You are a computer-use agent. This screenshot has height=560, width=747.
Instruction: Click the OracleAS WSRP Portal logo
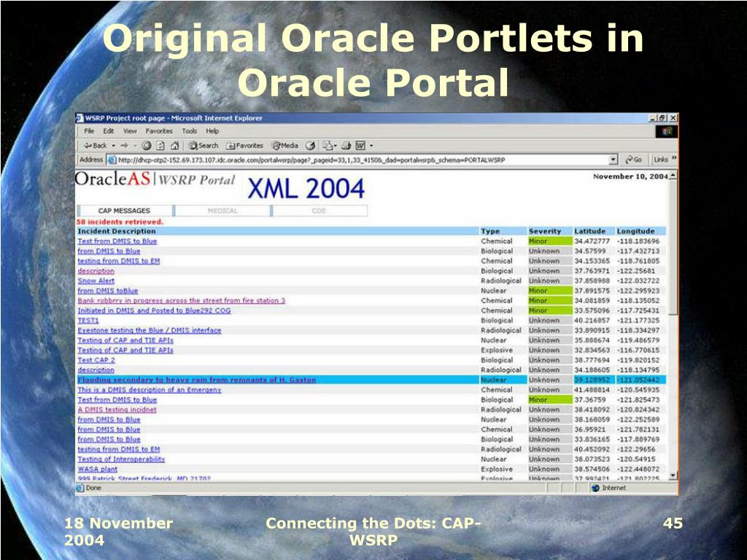pos(155,179)
